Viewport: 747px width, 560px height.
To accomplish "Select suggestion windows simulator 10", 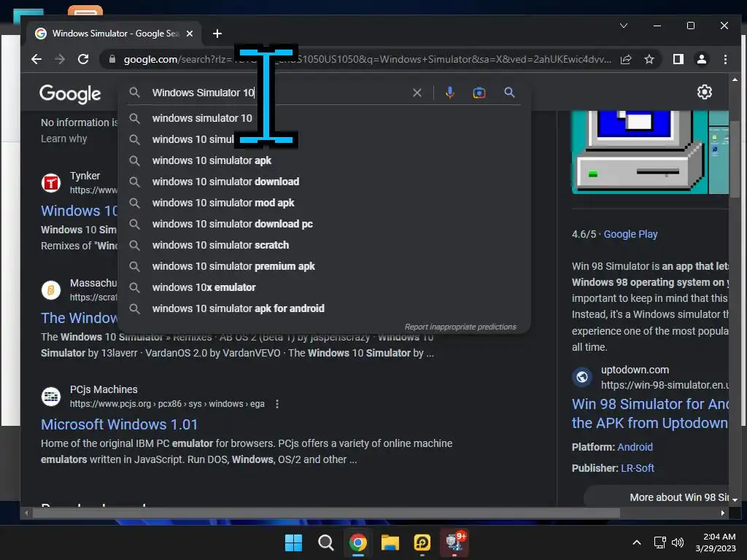I will point(324,118).
